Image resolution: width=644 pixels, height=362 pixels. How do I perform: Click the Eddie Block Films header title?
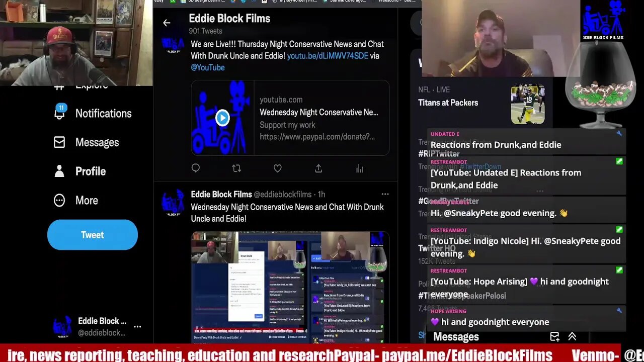[229, 19]
